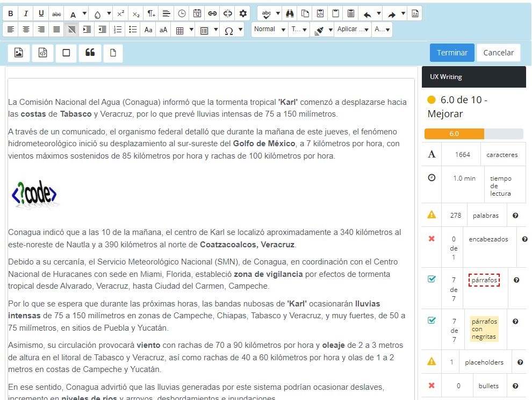532x400 pixels.
Task: Click the Terminar button
Action: click(x=451, y=52)
